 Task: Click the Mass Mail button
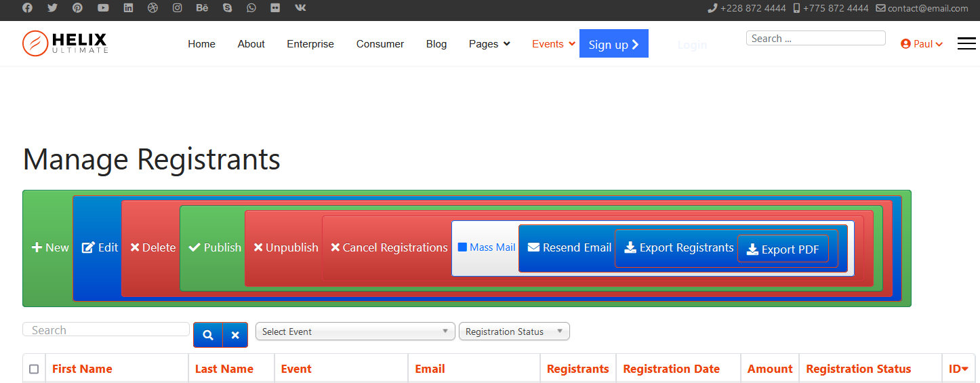click(487, 247)
